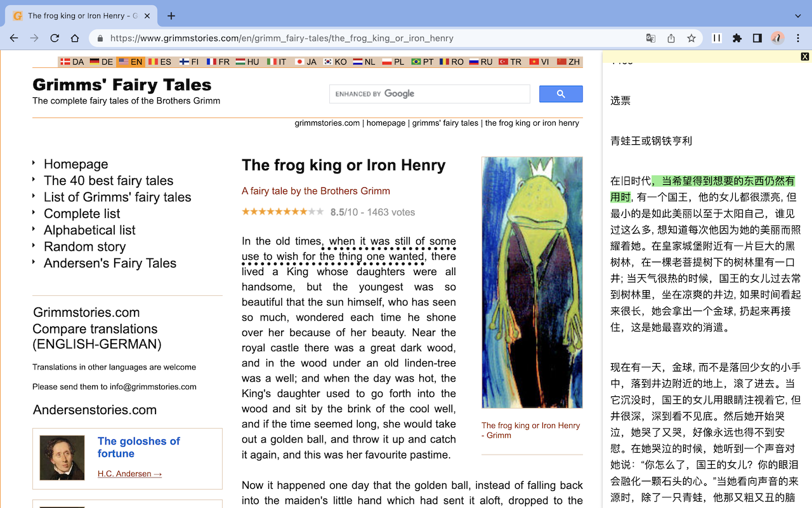
Task: Switch language to DA Danish
Action: 73,62
